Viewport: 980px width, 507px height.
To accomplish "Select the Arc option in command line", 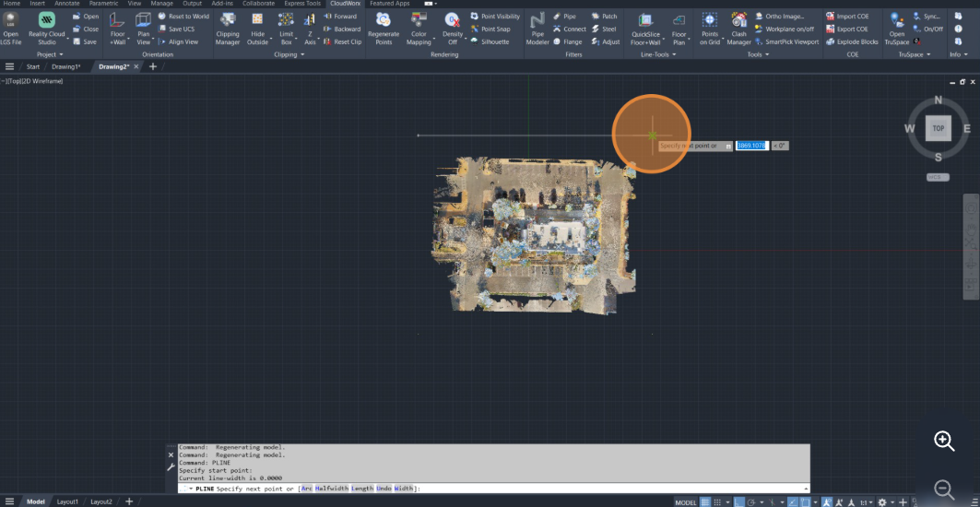I will [x=306, y=489].
